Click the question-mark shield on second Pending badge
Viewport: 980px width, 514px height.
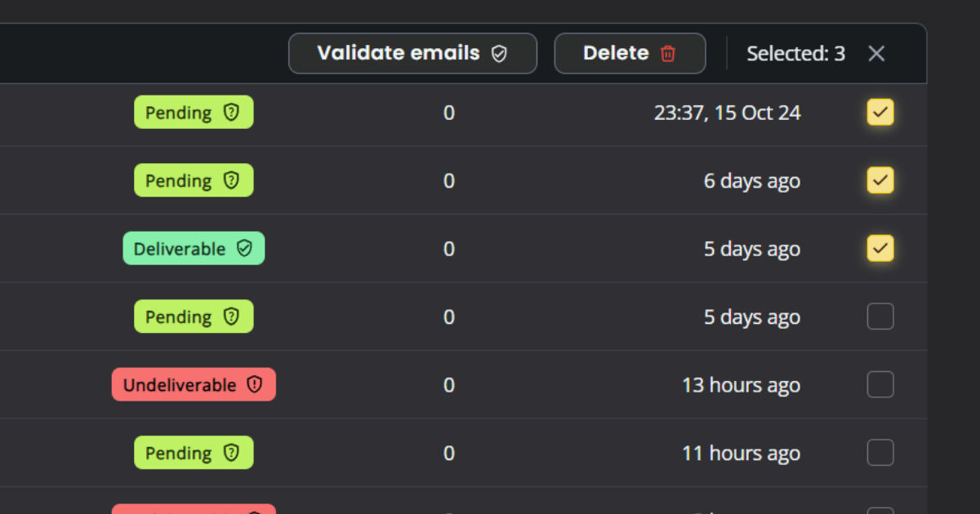click(x=232, y=180)
